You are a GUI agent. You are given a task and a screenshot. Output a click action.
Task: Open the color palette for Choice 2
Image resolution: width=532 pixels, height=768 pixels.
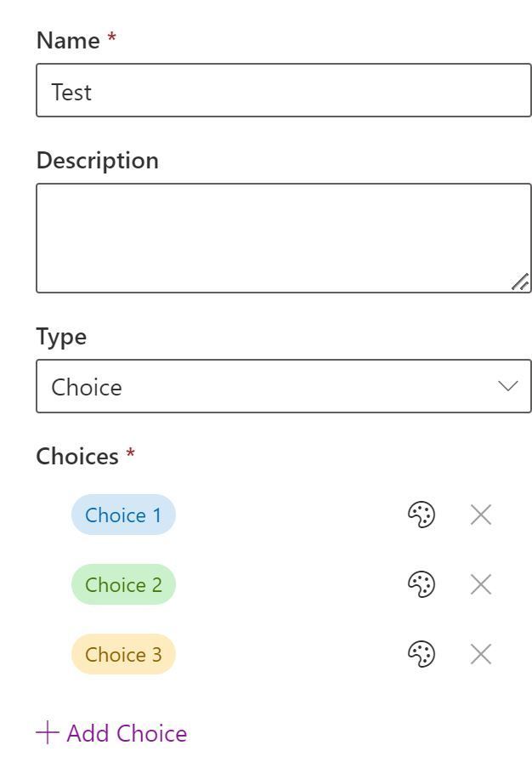coord(422,584)
